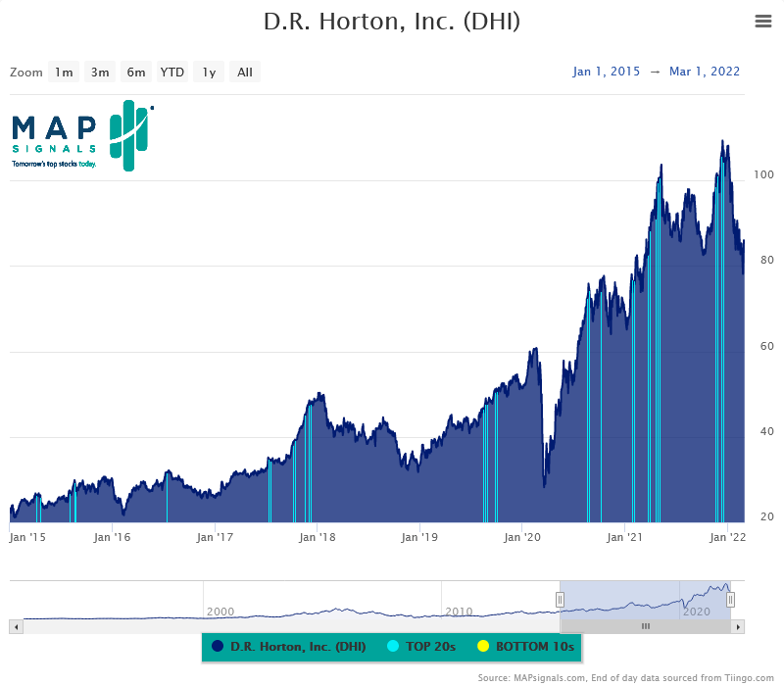
Task: Click the 2010 label in navigator
Action: [x=459, y=612]
